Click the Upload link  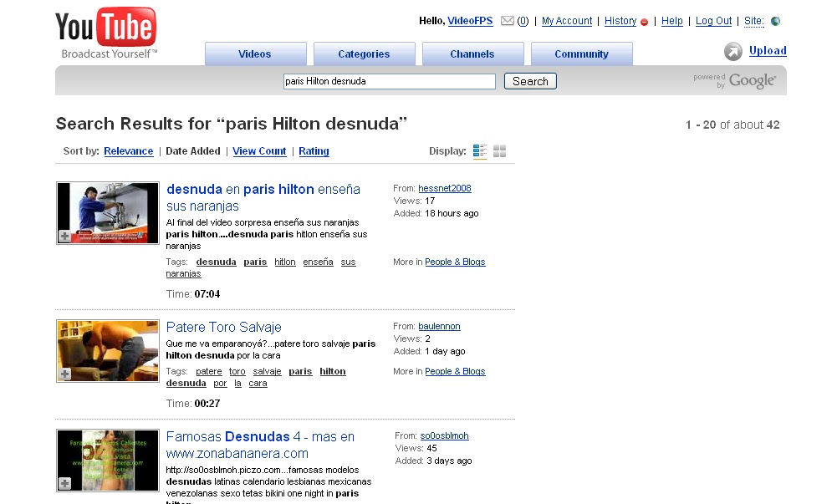point(768,50)
